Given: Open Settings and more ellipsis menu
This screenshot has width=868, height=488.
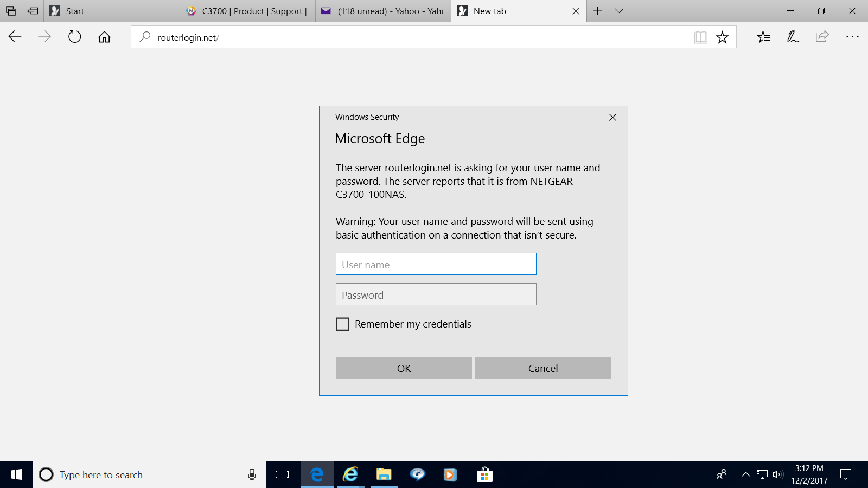Looking at the screenshot, I should (852, 37).
